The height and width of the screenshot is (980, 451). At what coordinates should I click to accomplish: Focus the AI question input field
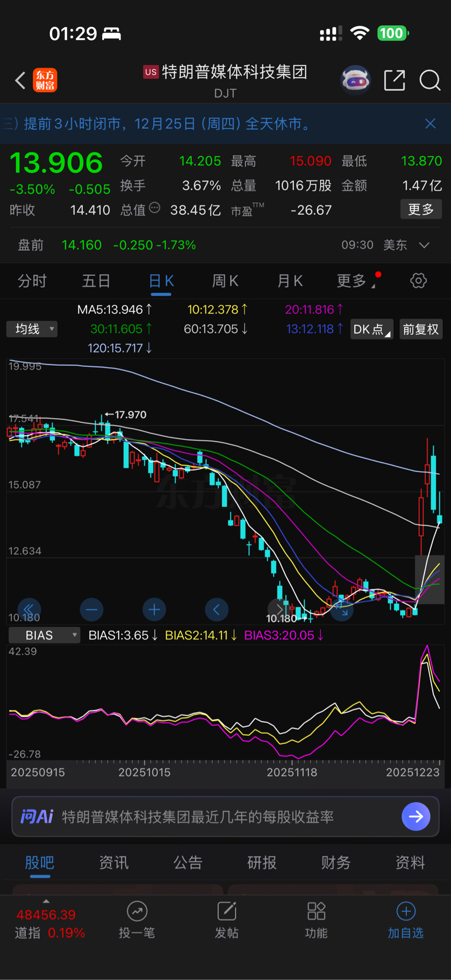pyautogui.click(x=225, y=816)
